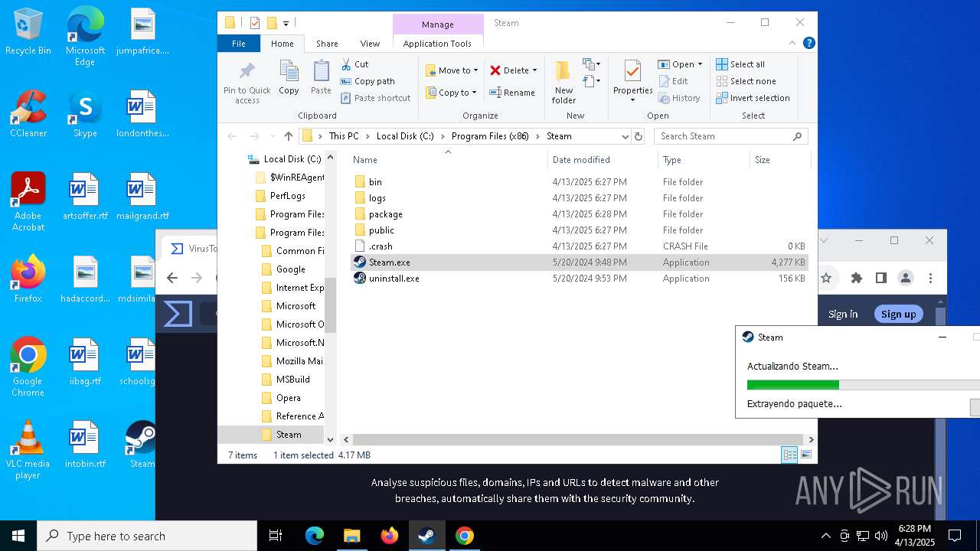The image size is (980, 551).
Task: Cut the selected file
Action: coord(354,64)
